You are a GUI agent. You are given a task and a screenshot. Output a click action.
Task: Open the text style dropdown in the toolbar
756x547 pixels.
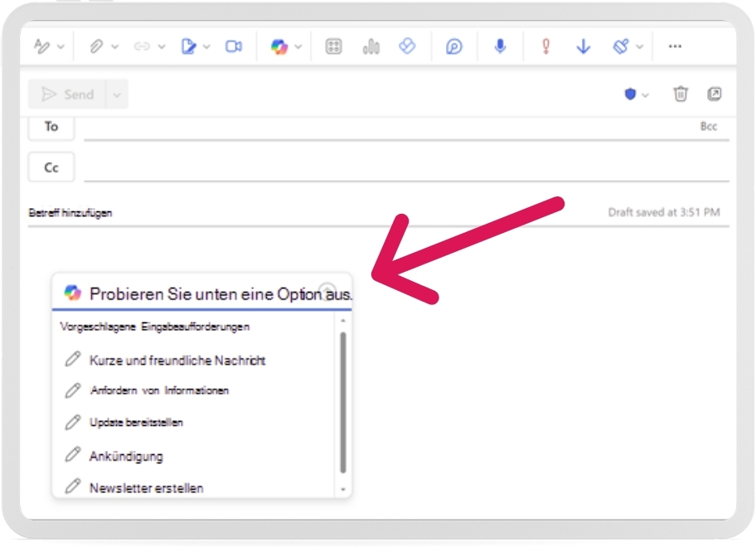coord(61,47)
